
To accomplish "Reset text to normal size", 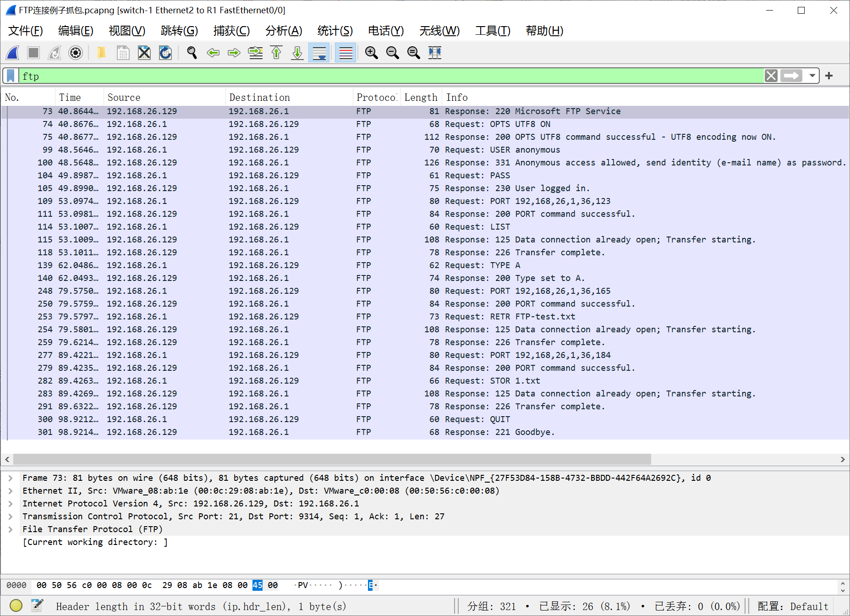I will pos(414,53).
